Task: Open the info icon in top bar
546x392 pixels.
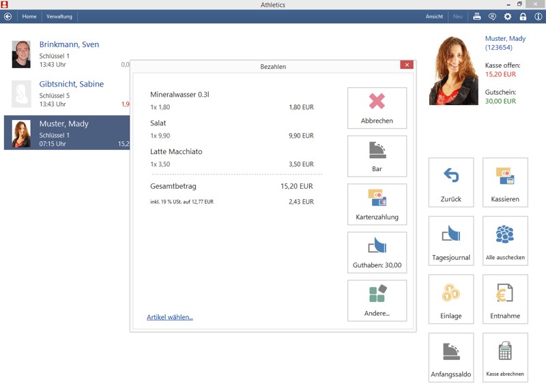Action: 538,16
